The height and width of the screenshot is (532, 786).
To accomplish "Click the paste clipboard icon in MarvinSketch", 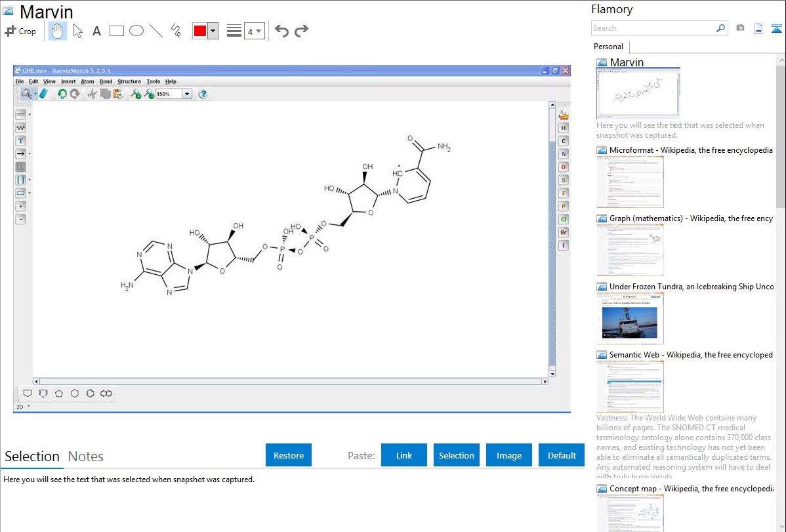I will click(118, 94).
